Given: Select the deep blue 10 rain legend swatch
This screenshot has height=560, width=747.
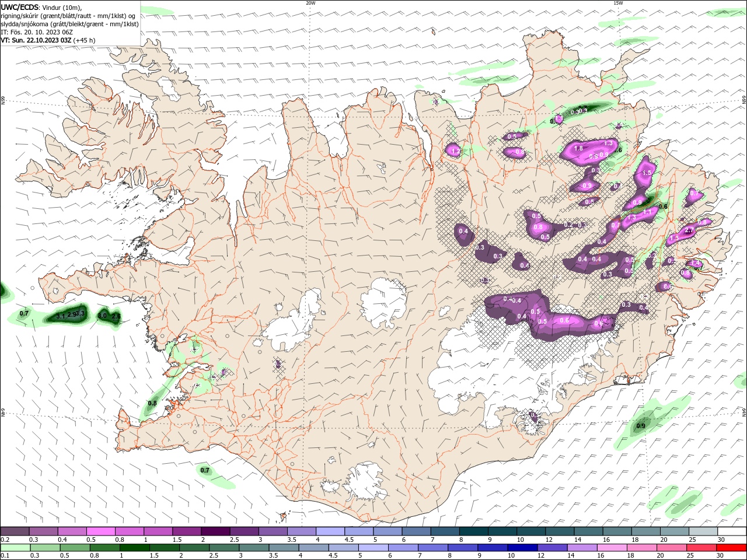Looking at the screenshot, I should point(521,548).
